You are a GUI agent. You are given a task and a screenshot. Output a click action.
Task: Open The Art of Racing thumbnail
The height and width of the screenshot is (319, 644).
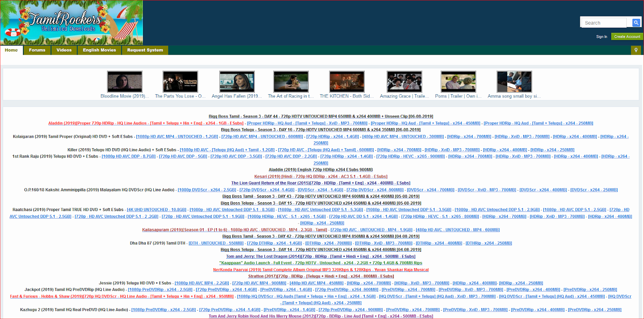291,82
